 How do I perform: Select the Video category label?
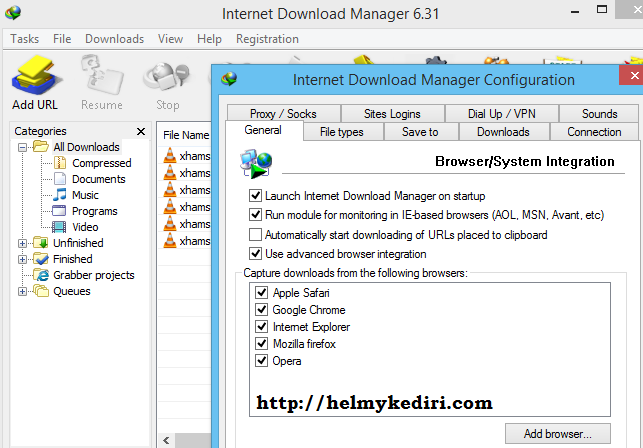(x=85, y=227)
